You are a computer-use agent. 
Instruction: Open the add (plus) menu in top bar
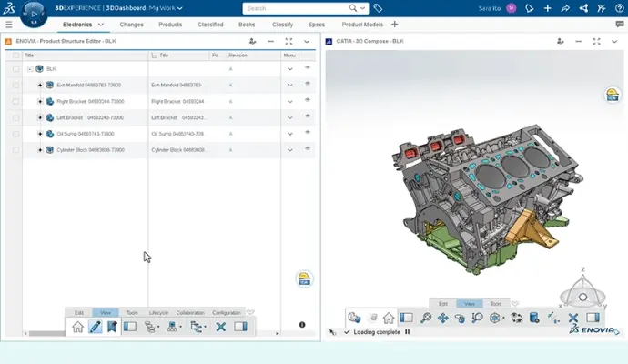[x=547, y=8]
